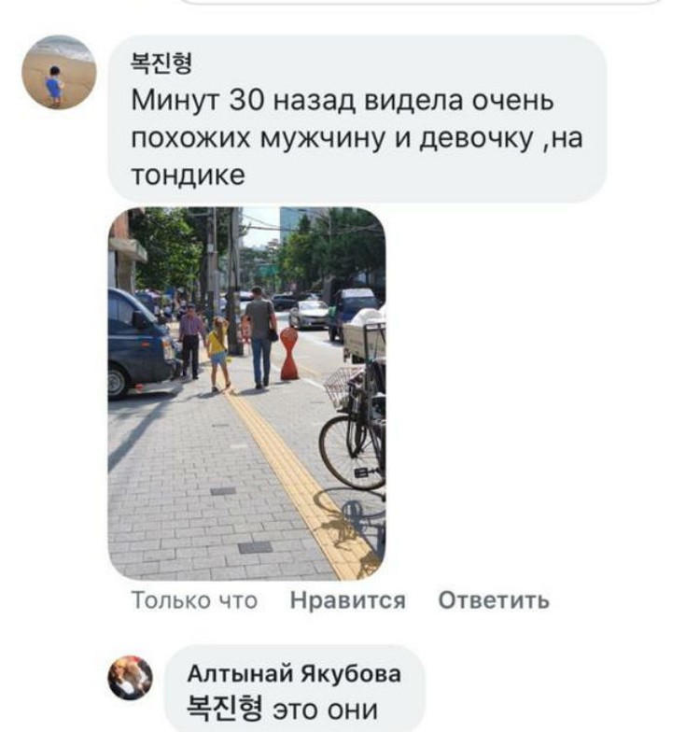Screen dimensions: 700x732
Task: Click commenter name 복진형 above the comment
Action: [161, 63]
